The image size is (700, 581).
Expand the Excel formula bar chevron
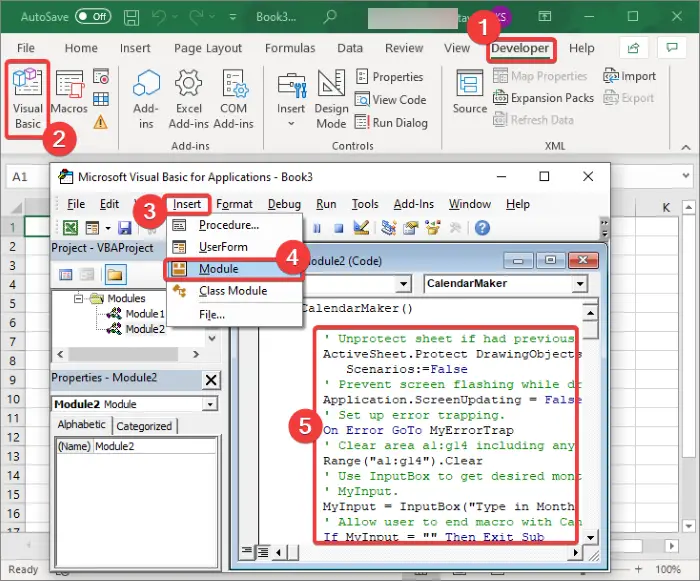click(686, 176)
